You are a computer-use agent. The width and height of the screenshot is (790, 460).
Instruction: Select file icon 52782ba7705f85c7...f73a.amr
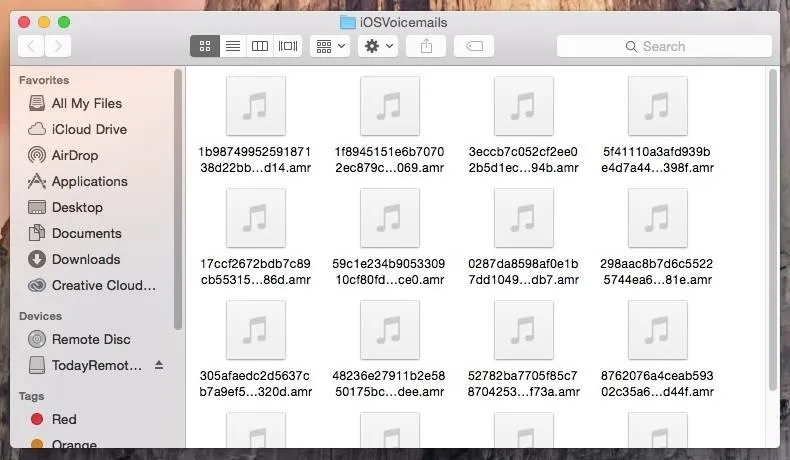coord(524,330)
